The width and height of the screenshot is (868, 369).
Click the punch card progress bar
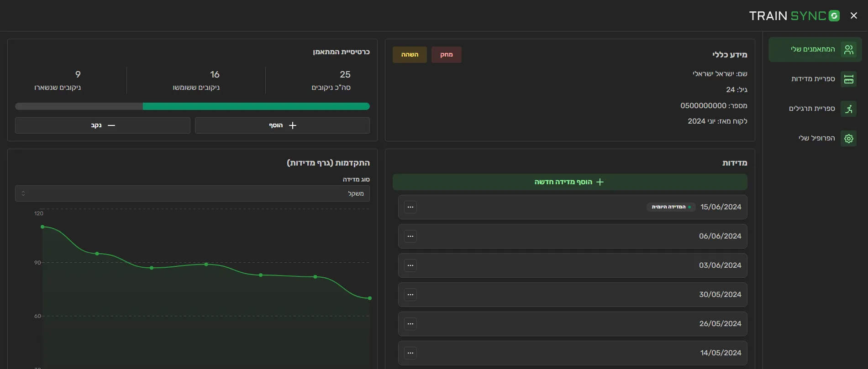click(192, 106)
